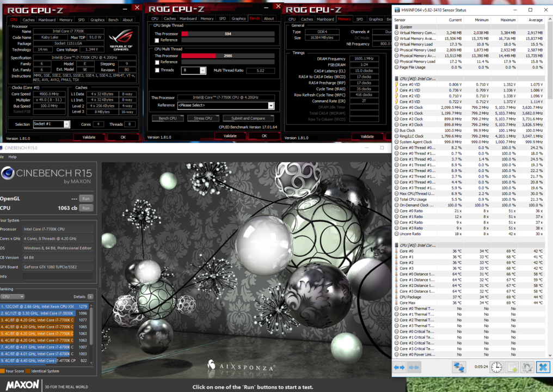Click the HWiNFO clock reset icon
Screen dimensions: 553x392
tap(496, 367)
